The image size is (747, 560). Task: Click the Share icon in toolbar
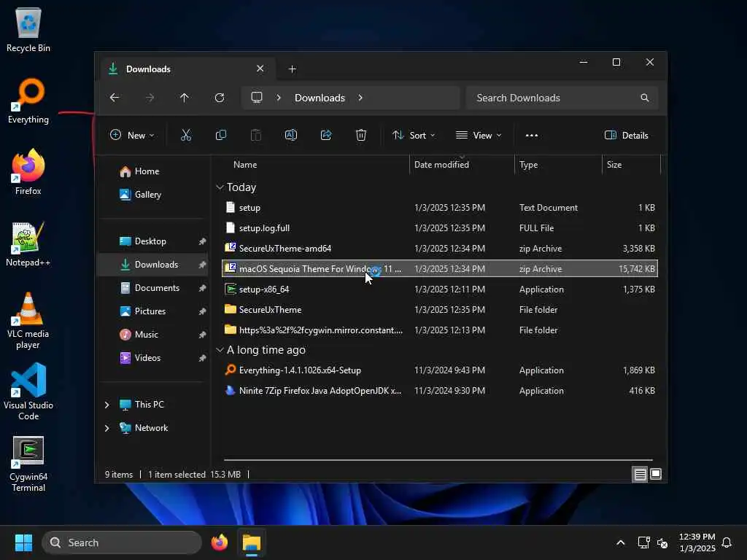pyautogui.click(x=326, y=135)
